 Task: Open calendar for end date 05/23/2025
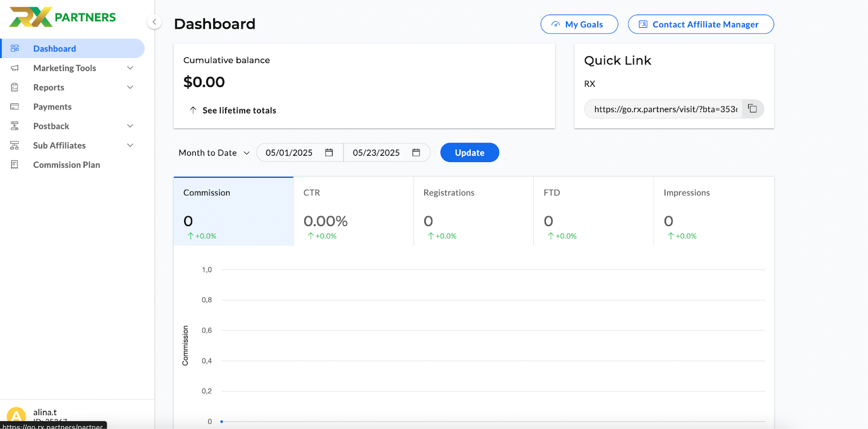tap(416, 153)
